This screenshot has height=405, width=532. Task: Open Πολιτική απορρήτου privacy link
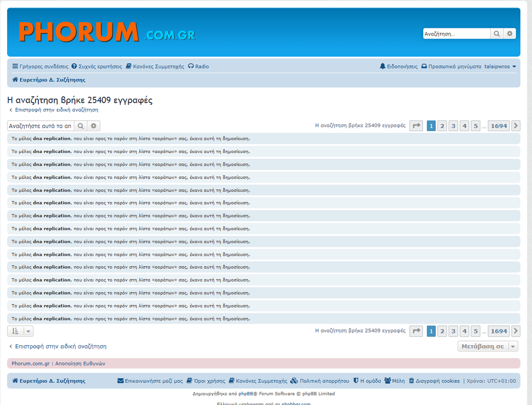point(320,381)
